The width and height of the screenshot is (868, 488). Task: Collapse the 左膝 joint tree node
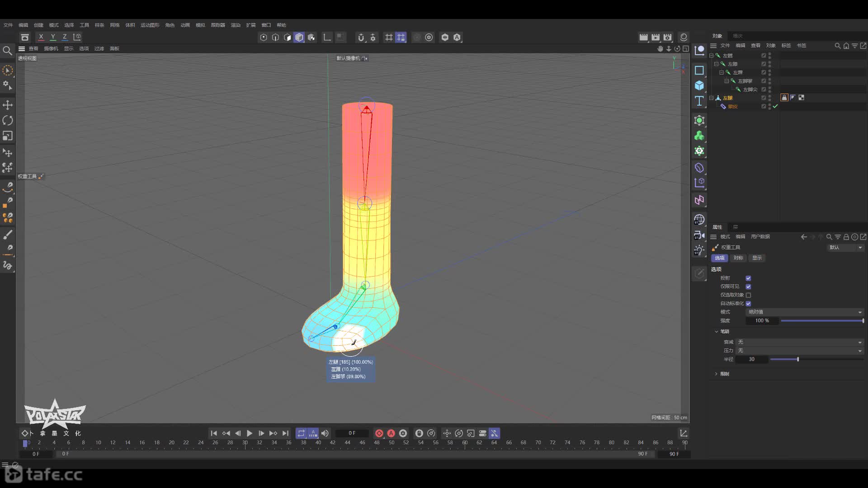pos(716,64)
